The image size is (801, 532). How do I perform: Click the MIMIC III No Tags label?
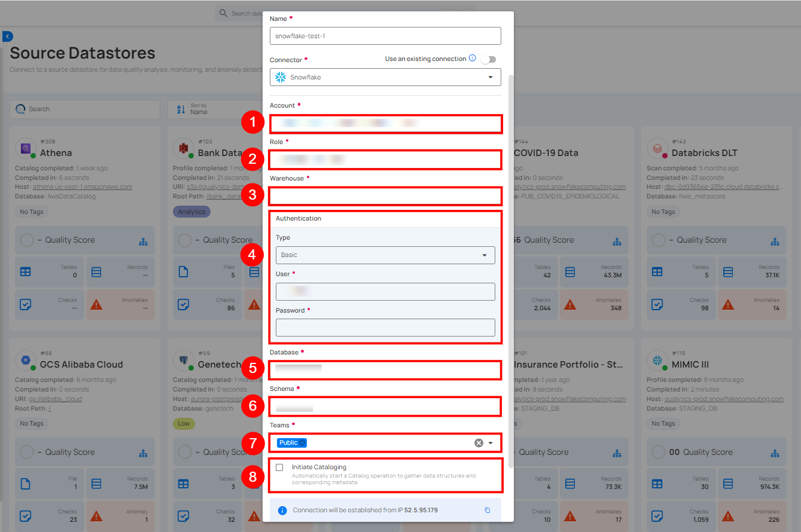[663, 423]
